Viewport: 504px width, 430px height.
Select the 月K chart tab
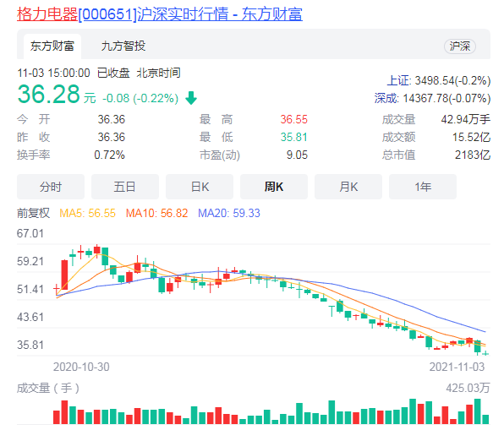(x=348, y=187)
